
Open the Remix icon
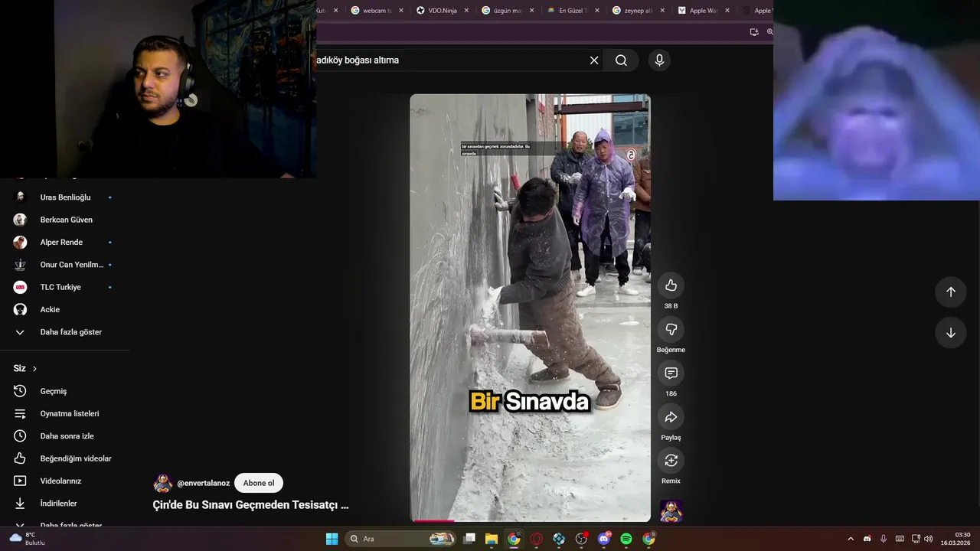point(671,461)
